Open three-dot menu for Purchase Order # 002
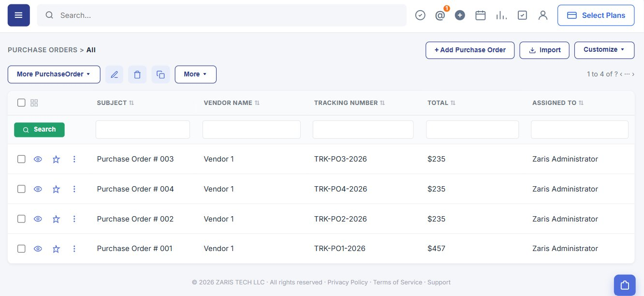This screenshot has height=296, width=644. coord(74,219)
